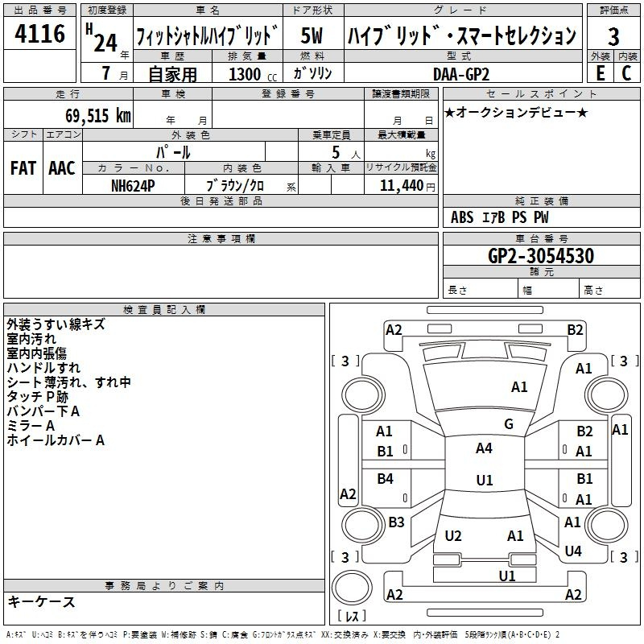Select the car name フィットシャトルハイブリッド
Image resolution: width=644 pixels, height=644 pixels.
click(x=208, y=35)
